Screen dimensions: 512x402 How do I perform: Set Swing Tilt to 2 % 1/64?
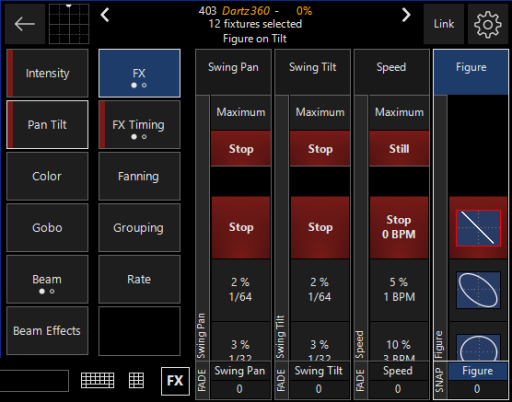[320, 290]
